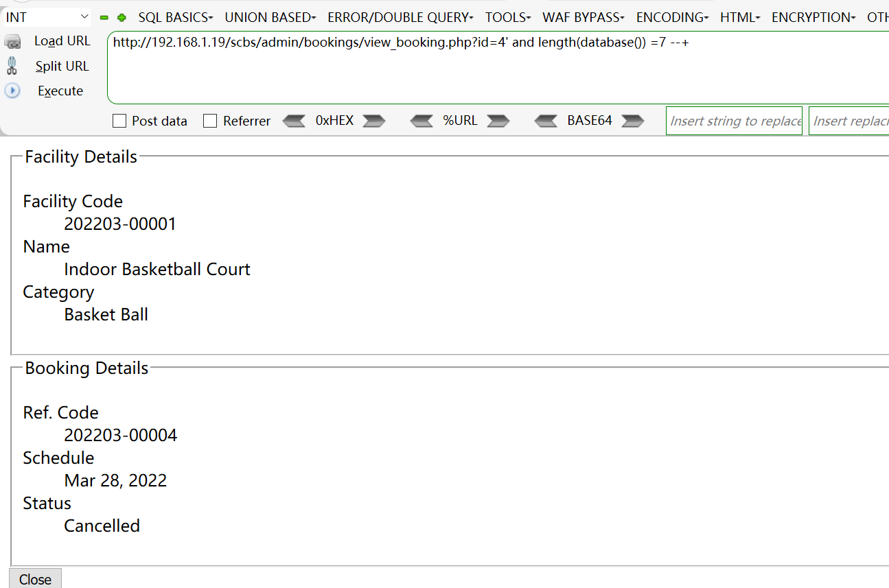889x588 pixels.
Task: Open the SQL BASICS menu
Action: [x=176, y=17]
